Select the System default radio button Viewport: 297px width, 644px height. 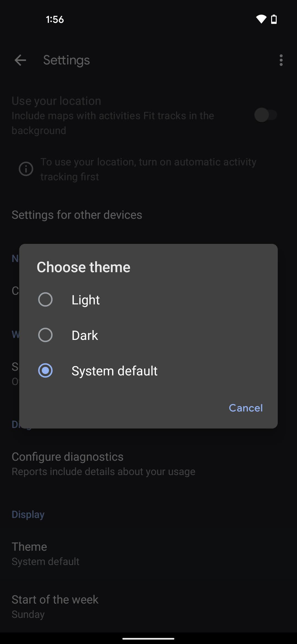45,371
